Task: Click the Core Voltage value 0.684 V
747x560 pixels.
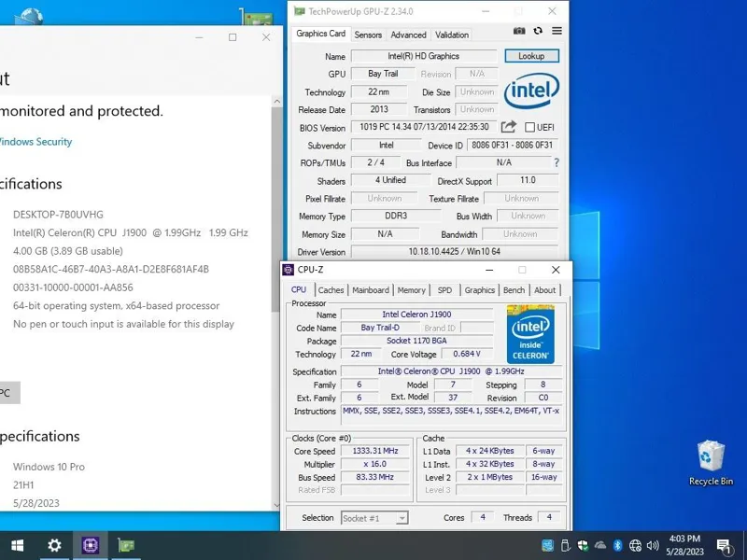Action: 466,354
